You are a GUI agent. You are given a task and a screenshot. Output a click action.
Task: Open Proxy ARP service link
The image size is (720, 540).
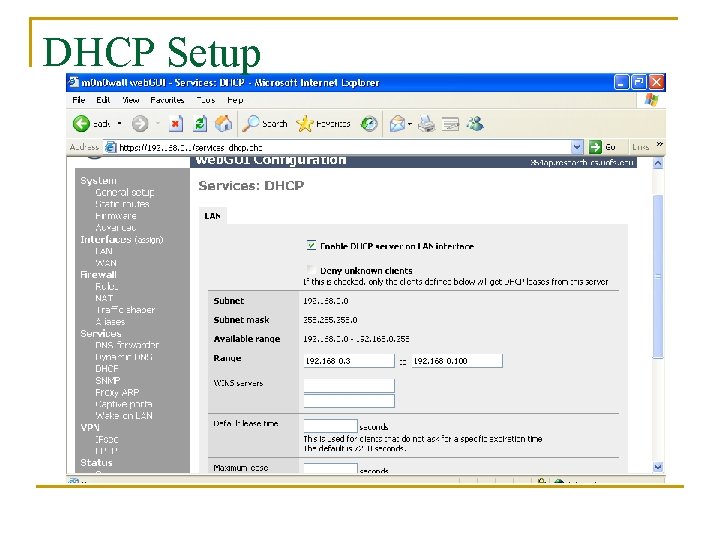point(117,393)
